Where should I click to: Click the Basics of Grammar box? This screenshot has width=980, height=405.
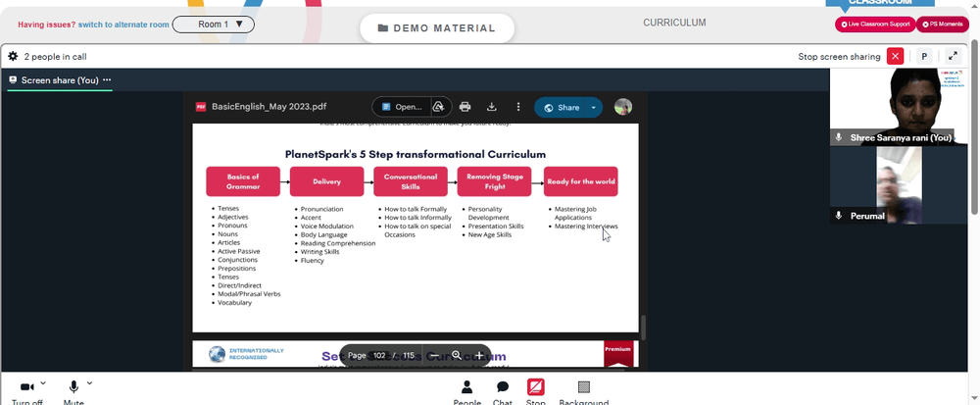coord(243,181)
